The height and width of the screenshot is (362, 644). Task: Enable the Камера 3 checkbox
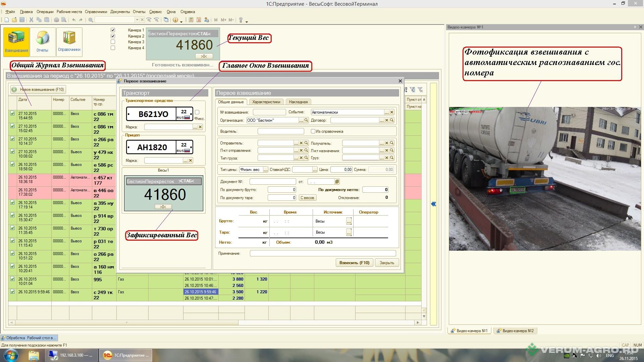pos(113,42)
